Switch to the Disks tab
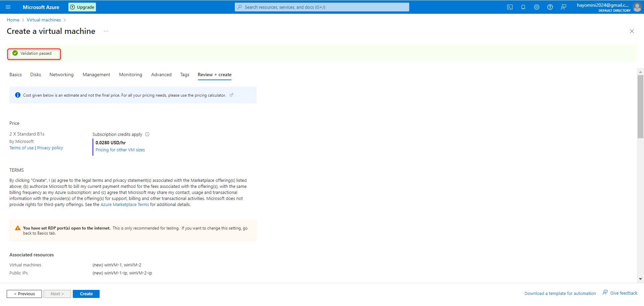 (36, 74)
